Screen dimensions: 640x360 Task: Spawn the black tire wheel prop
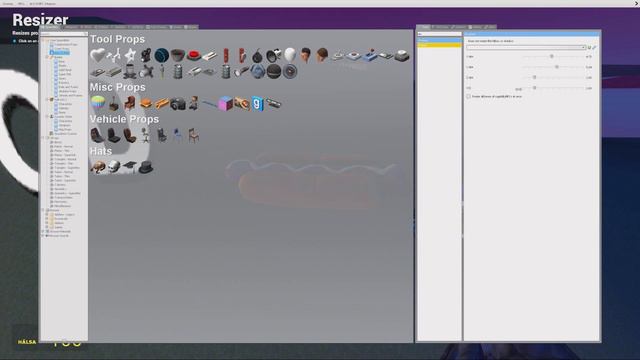(274, 71)
